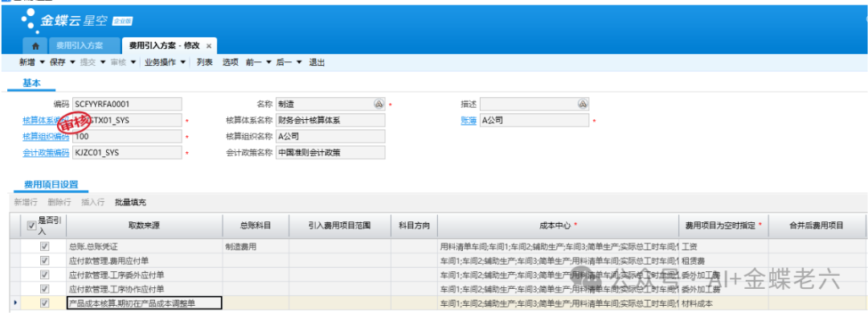Open the 前一 dropdown arrow
Screen dimensions: 868x313
coord(269,63)
